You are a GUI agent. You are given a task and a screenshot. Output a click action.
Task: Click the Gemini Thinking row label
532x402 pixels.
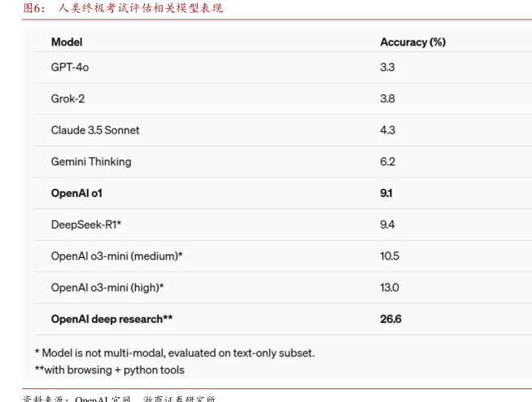(x=91, y=161)
